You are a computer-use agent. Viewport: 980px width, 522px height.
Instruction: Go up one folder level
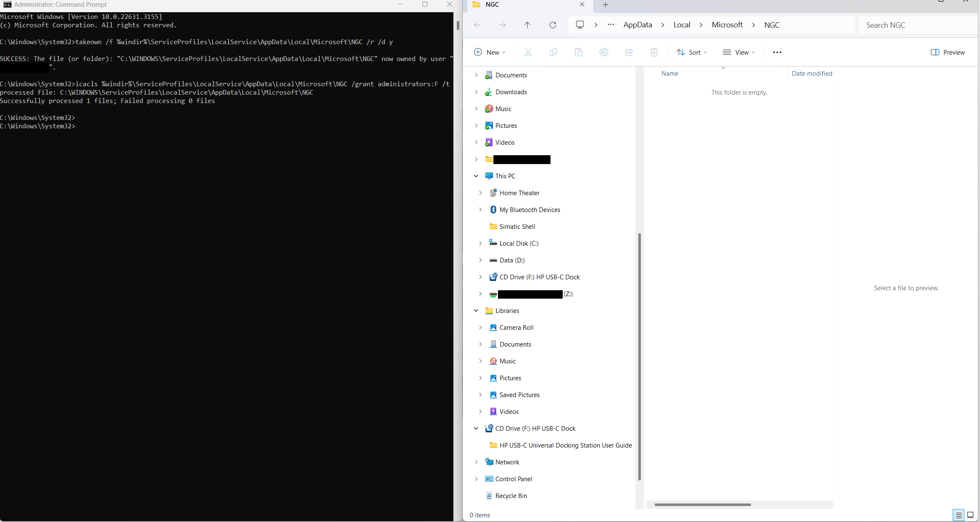527,25
